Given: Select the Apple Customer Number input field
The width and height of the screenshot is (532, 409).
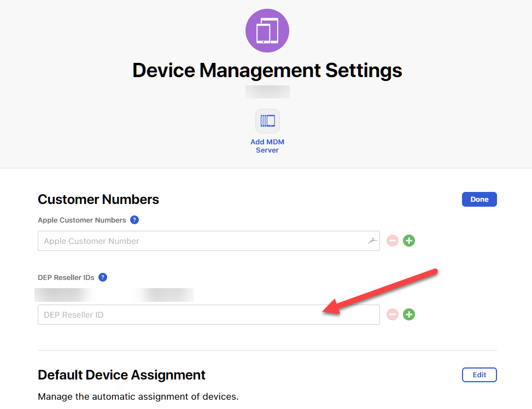Looking at the screenshot, I should [x=208, y=241].
